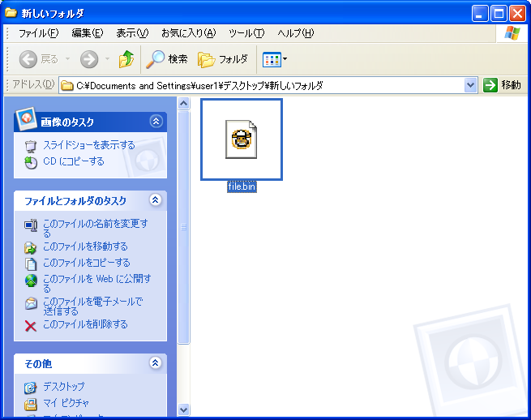Viewport: 531px width, 420px height.
Task: Click the task pane scroll down arrow
Action: pos(183,409)
